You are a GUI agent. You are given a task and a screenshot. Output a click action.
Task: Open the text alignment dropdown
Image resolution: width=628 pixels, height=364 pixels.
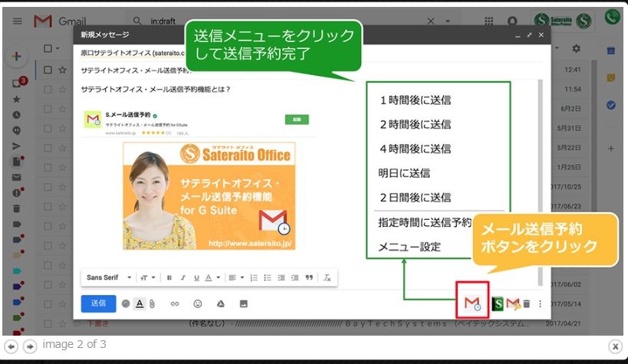pos(236,277)
